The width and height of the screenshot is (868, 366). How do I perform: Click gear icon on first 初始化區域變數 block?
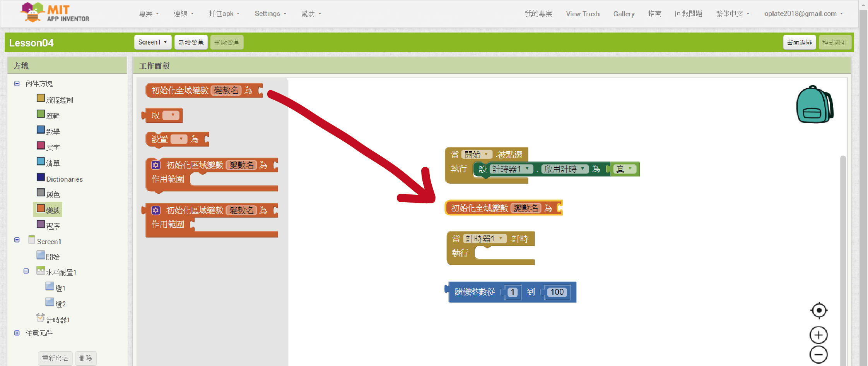point(155,165)
